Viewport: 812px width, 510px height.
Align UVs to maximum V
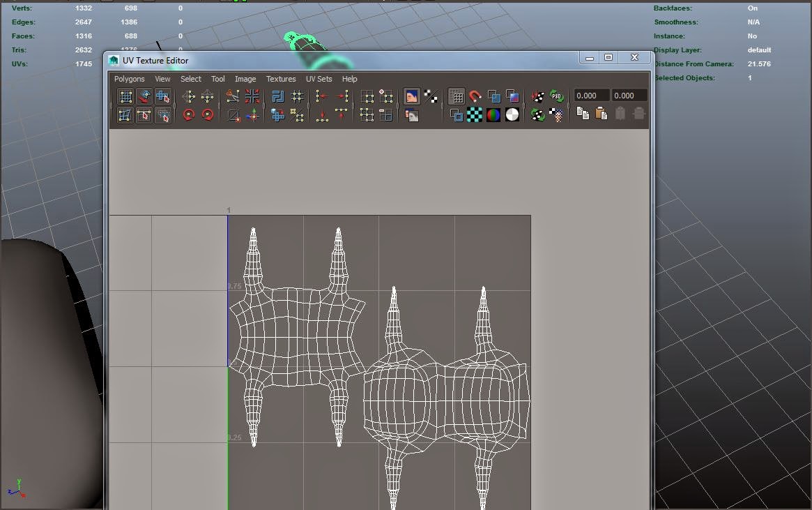[342, 115]
